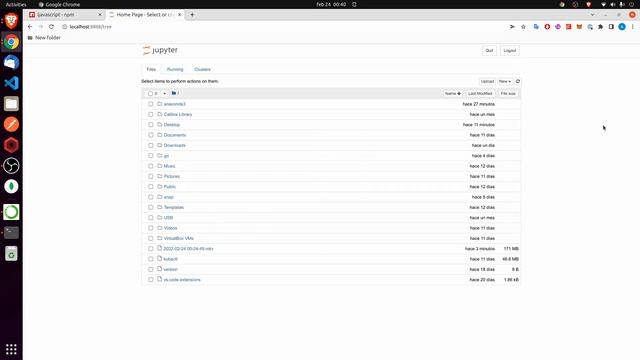Bookmark this page with the star
The width and height of the screenshot is (640, 360).
523,27
